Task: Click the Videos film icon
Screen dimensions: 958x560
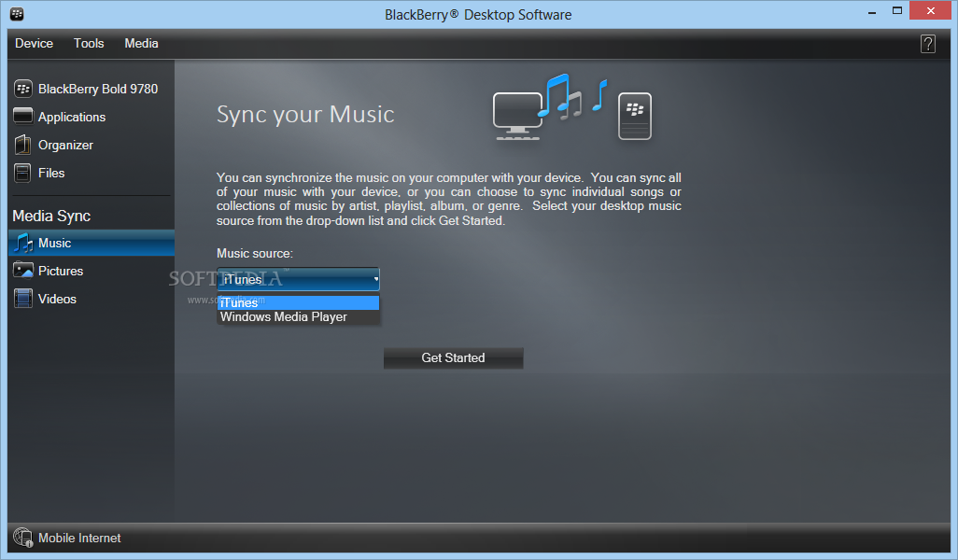Action: 23,298
